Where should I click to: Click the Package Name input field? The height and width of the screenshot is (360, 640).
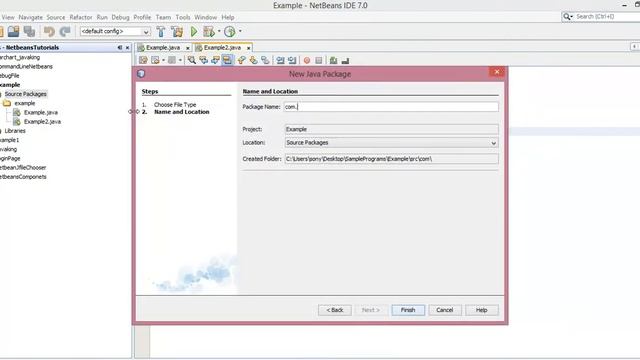coord(391,107)
